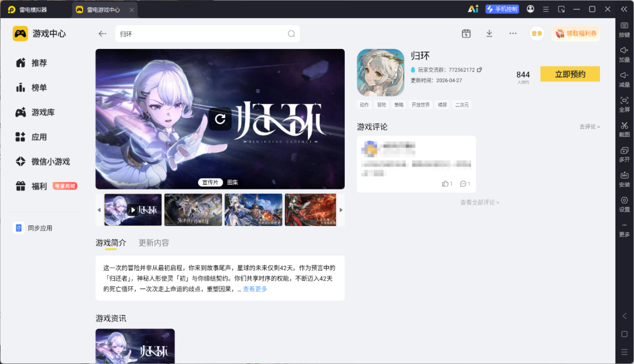Image resolution: width=634 pixels, height=364 pixels.
Task: Open emulator 设置 settings
Action: pyautogui.click(x=624, y=204)
